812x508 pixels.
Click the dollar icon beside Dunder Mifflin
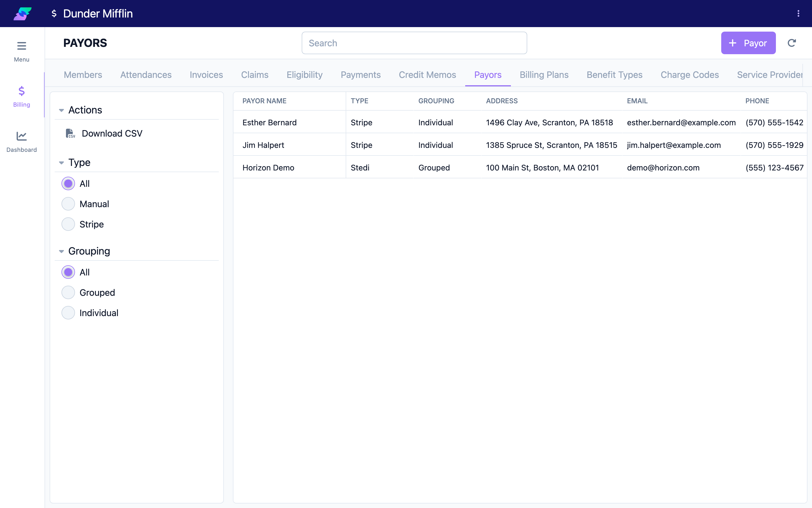pos(54,14)
